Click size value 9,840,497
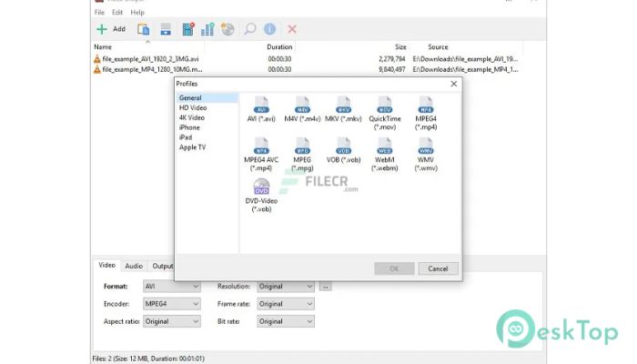637x364 pixels. 391,69
